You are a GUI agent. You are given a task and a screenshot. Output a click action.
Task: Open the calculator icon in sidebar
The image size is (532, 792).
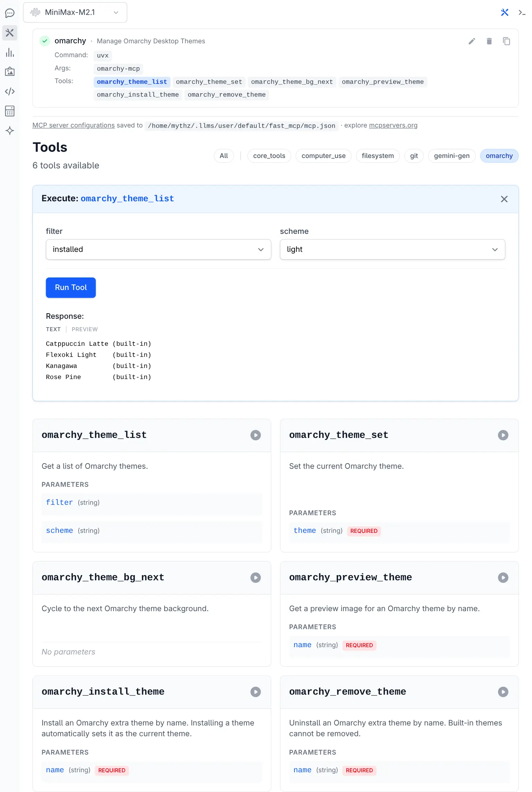pos(10,111)
